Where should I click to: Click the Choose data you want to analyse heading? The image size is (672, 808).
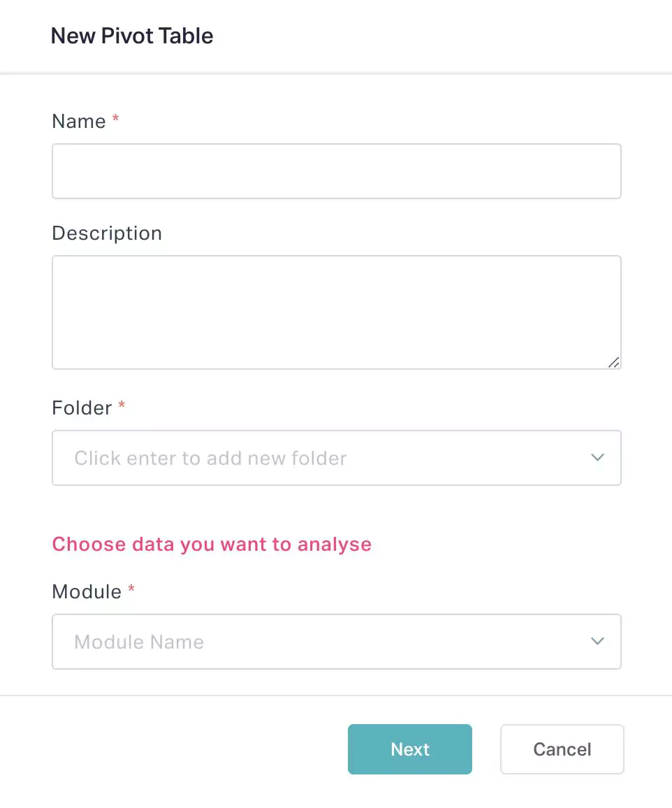click(x=212, y=544)
